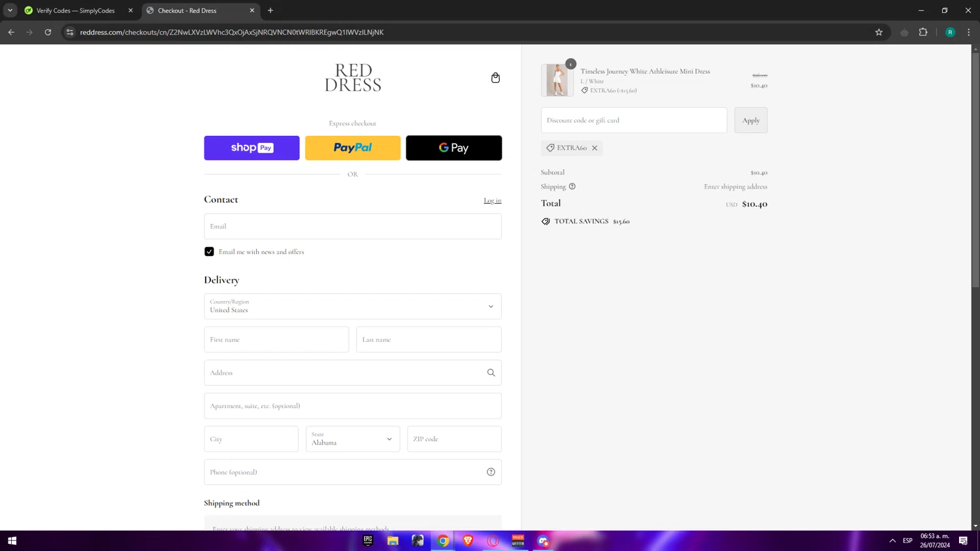This screenshot has height=551, width=980.
Task: Reload the checkout page
Action: 48,32
